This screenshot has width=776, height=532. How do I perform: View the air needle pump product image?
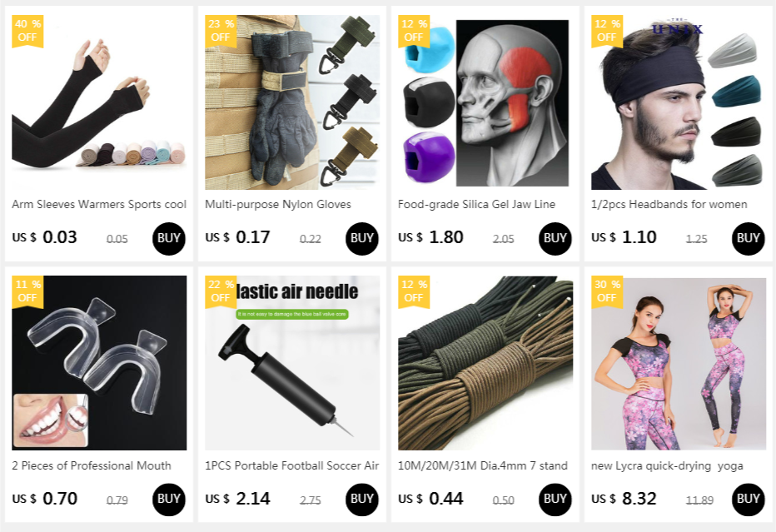coord(292,363)
